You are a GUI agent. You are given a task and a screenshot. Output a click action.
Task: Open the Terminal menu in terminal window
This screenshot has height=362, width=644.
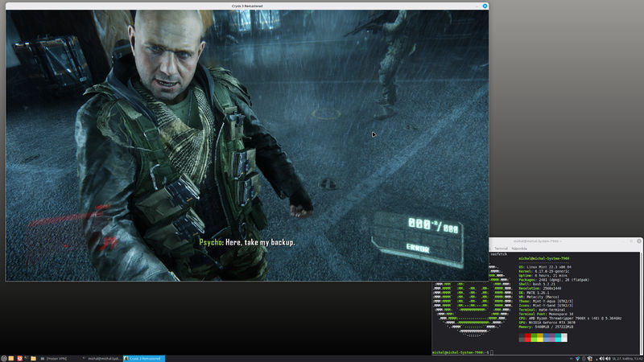point(501,249)
